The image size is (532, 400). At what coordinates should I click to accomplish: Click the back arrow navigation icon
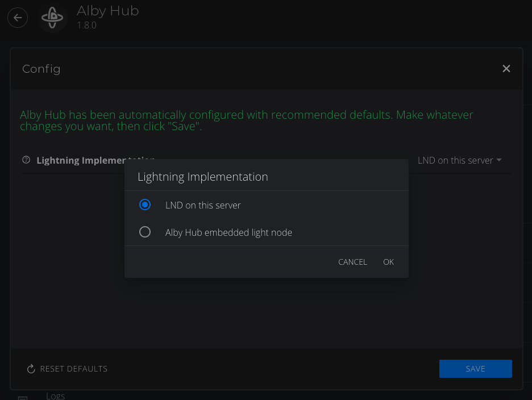coord(17,17)
